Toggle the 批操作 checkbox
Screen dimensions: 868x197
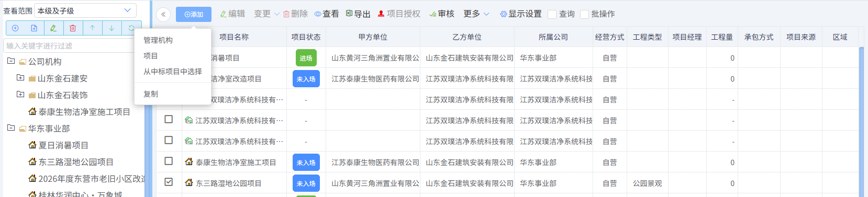click(584, 14)
